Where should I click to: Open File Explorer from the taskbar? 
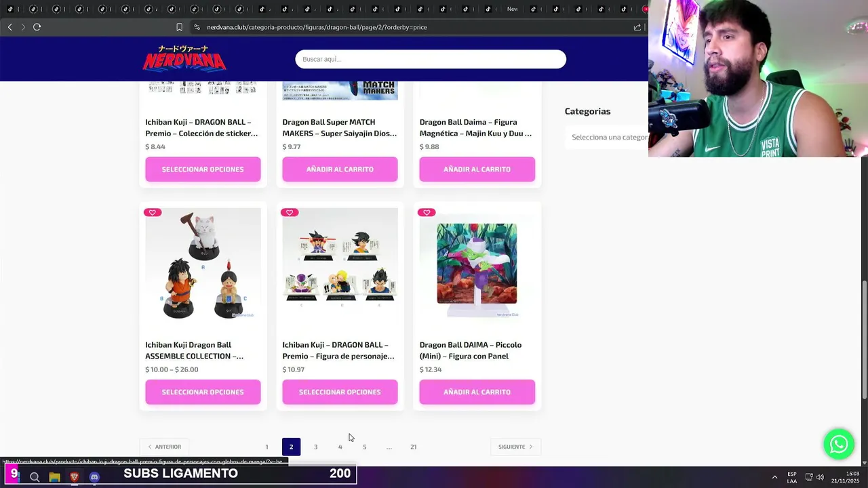[x=54, y=477]
